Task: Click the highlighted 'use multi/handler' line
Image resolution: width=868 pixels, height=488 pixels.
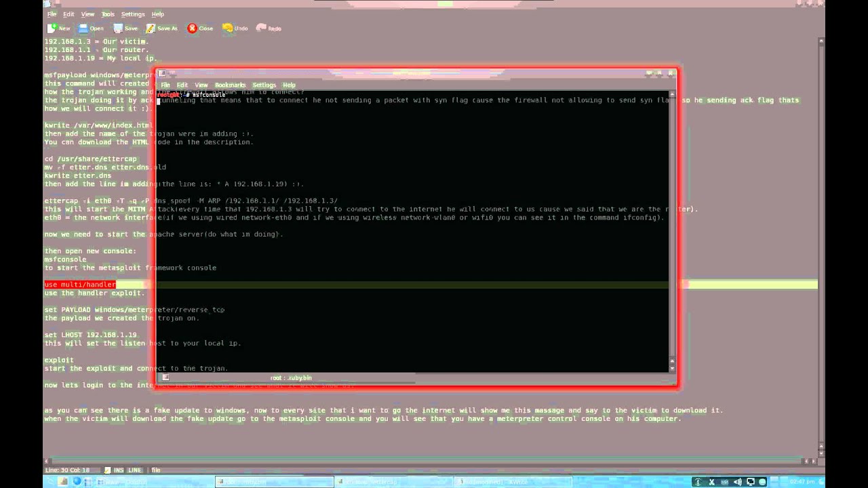Action: [80, 285]
